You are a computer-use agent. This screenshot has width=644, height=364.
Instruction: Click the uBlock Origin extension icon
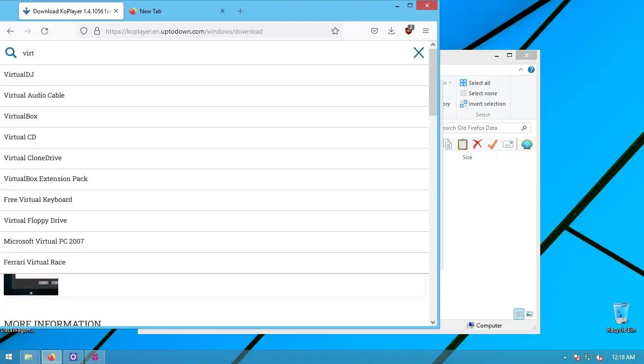pos(409,30)
